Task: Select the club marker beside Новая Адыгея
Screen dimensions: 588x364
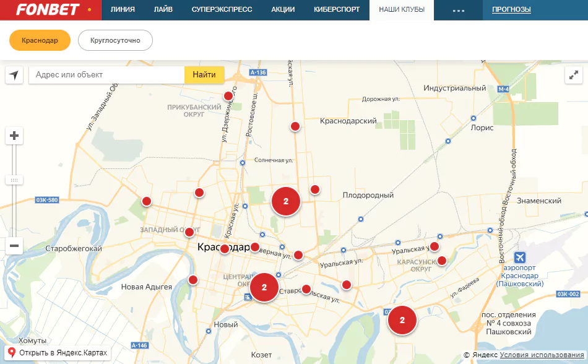Action: (x=192, y=280)
